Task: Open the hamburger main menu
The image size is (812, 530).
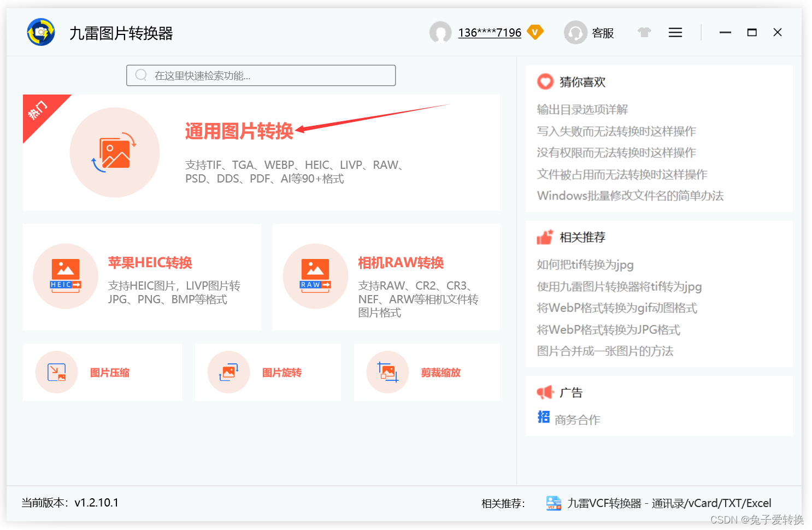Action: 675,33
